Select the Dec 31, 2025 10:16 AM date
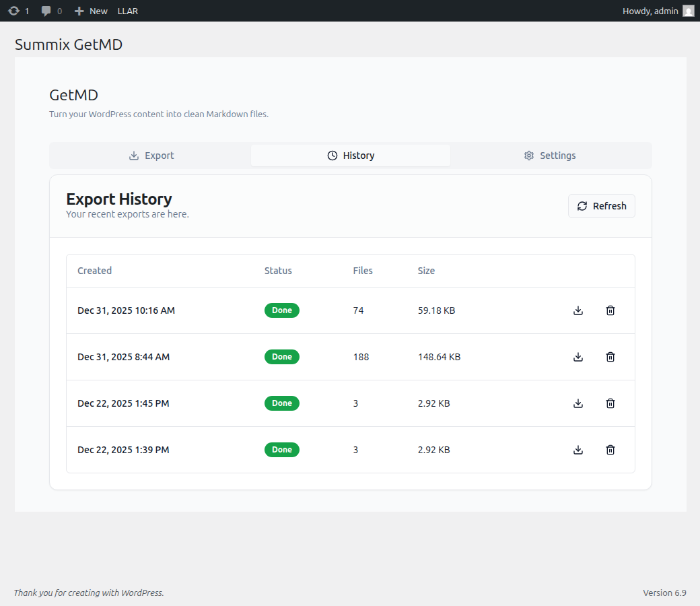Viewport: 700px width, 606px height. click(x=127, y=310)
